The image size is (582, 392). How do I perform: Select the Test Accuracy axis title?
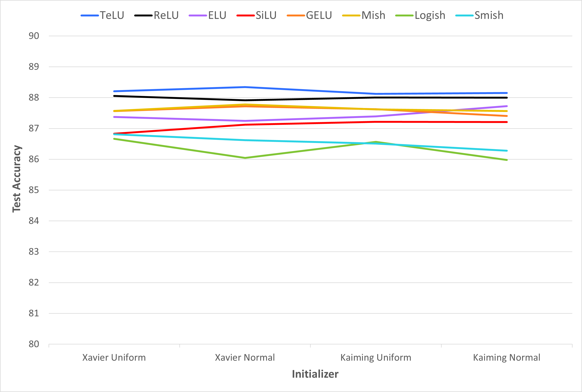pos(17,179)
